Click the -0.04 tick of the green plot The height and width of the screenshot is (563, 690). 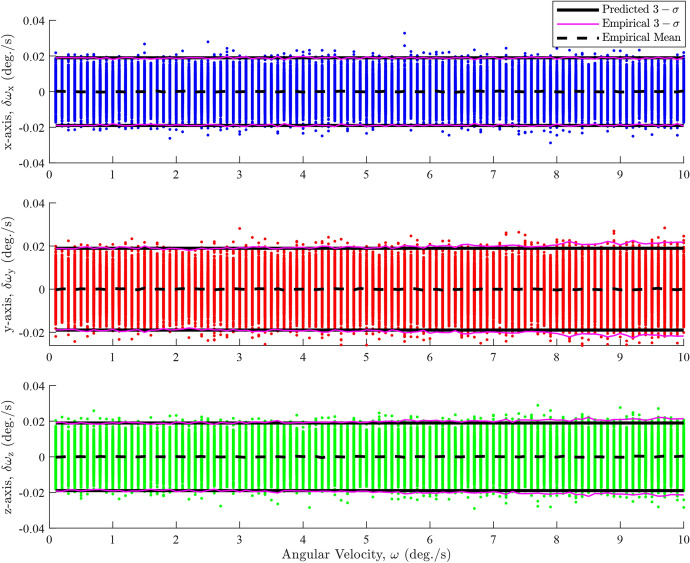[32, 528]
